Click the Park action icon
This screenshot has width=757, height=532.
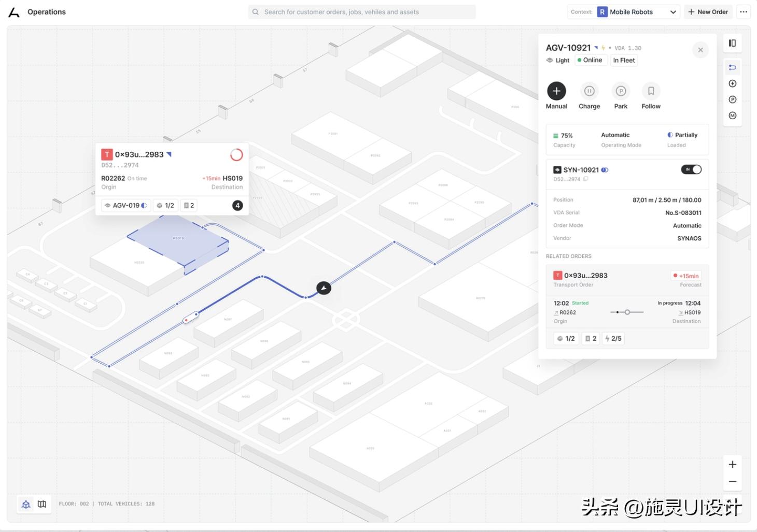point(621,91)
